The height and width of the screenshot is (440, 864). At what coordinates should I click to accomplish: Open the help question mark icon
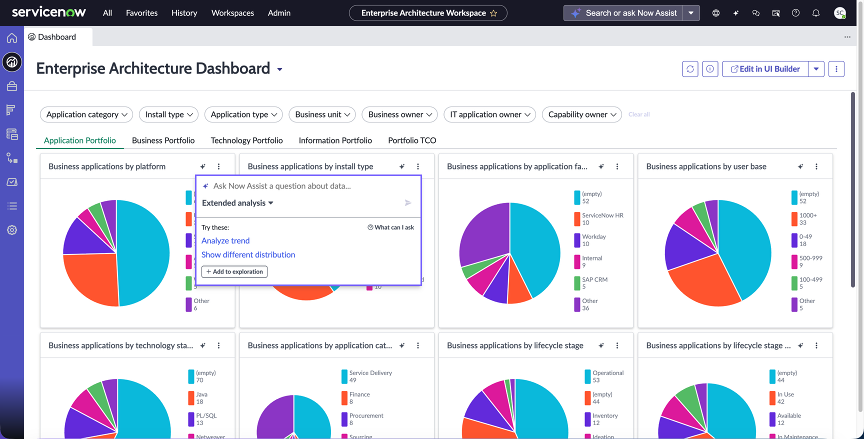coord(796,13)
